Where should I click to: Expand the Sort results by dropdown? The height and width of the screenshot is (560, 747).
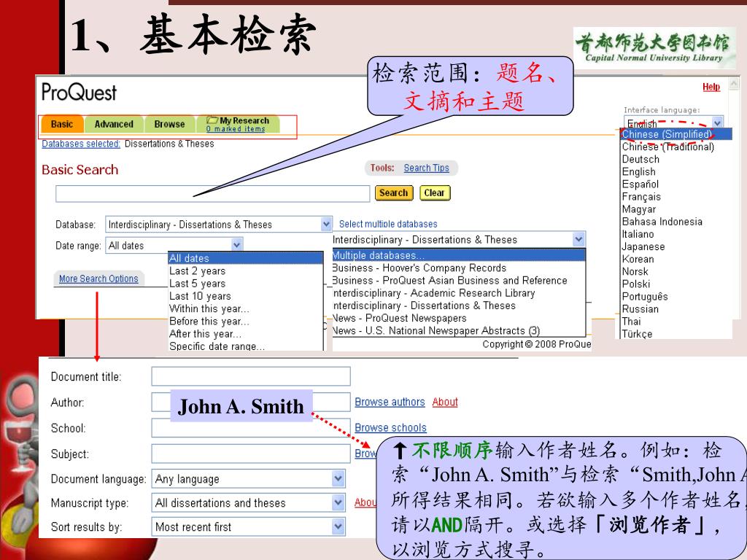pos(338,526)
